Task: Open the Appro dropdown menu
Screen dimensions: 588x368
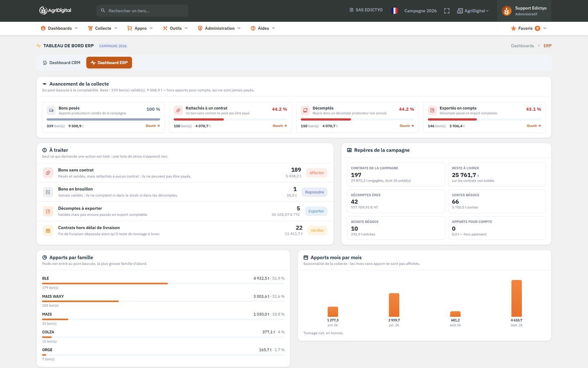Action: [x=140, y=28]
